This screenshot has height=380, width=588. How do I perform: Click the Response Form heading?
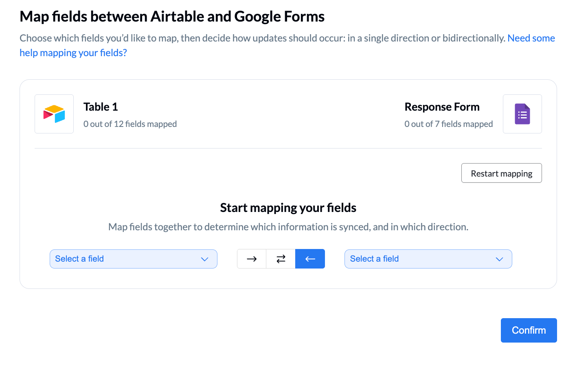(x=442, y=107)
